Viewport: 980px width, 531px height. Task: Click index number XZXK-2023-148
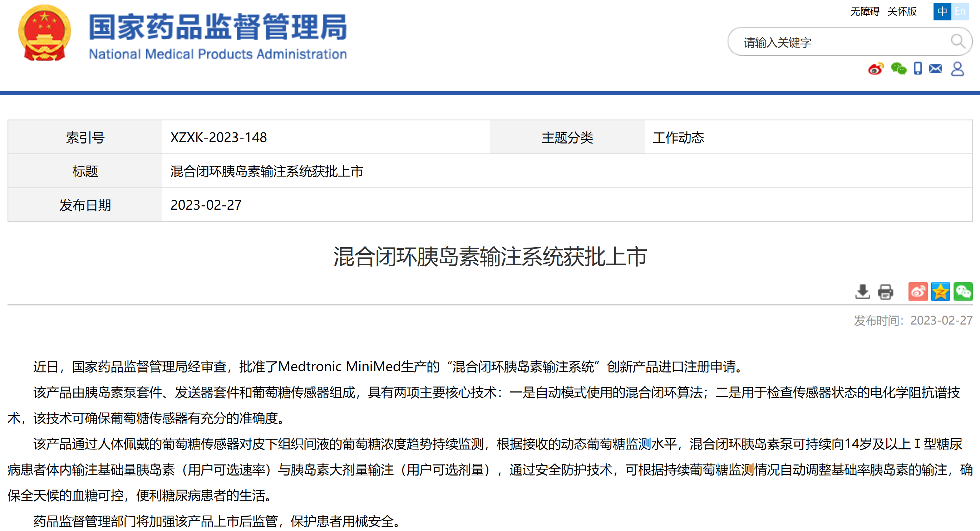pos(218,137)
